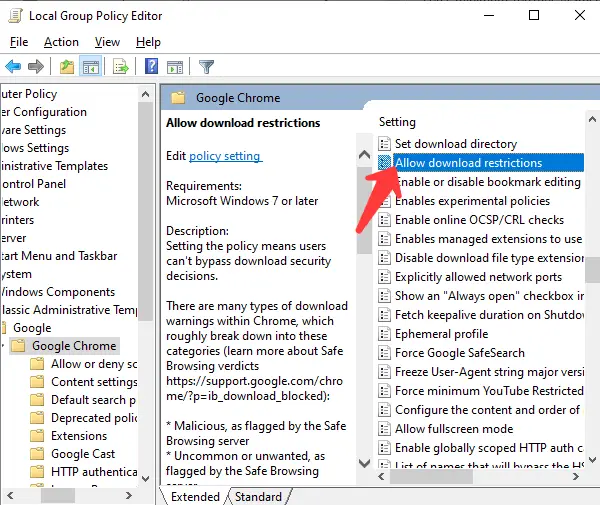Click settings list scroll down arrow
Screen dimensions: 600x505
pyautogui.click(x=592, y=459)
